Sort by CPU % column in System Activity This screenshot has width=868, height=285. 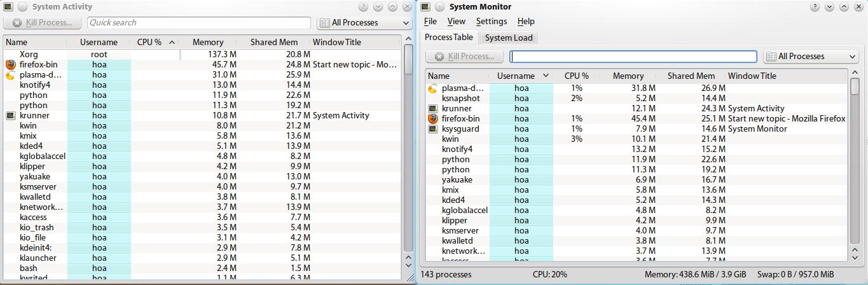(x=153, y=43)
